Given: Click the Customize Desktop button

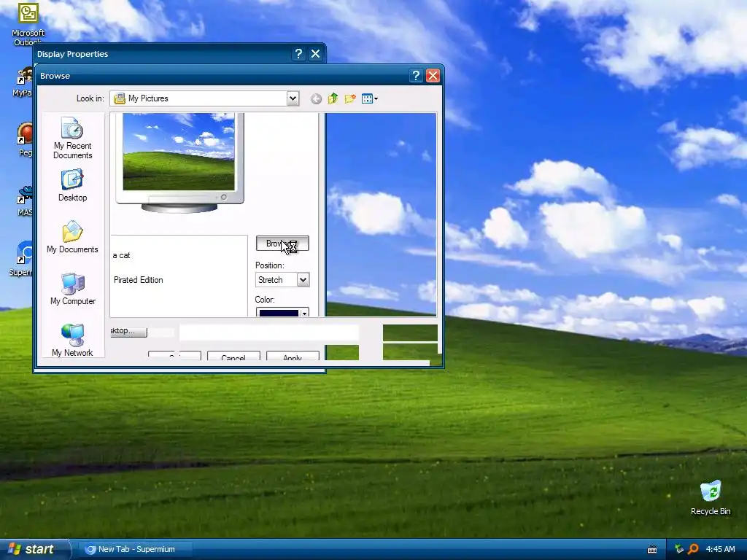Looking at the screenshot, I should coord(128,331).
